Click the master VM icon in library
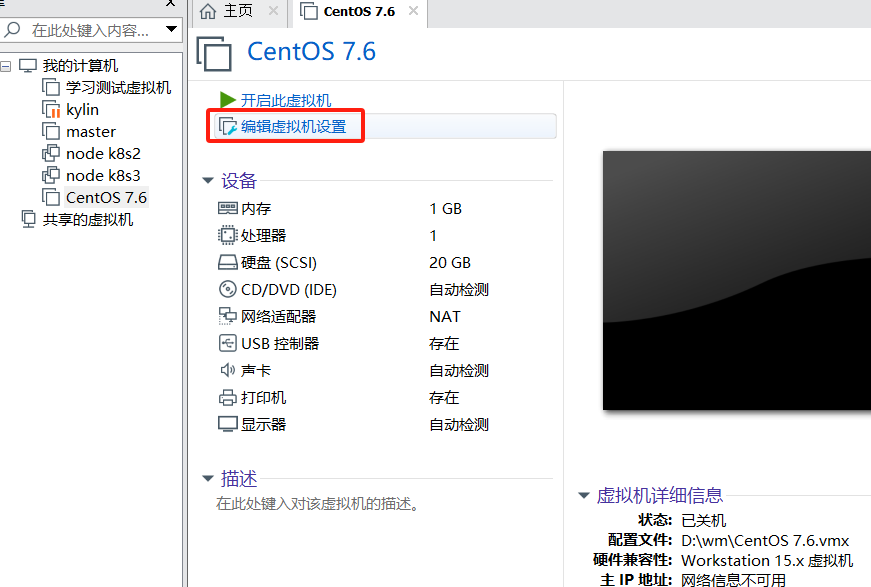The image size is (871, 587). (51, 132)
